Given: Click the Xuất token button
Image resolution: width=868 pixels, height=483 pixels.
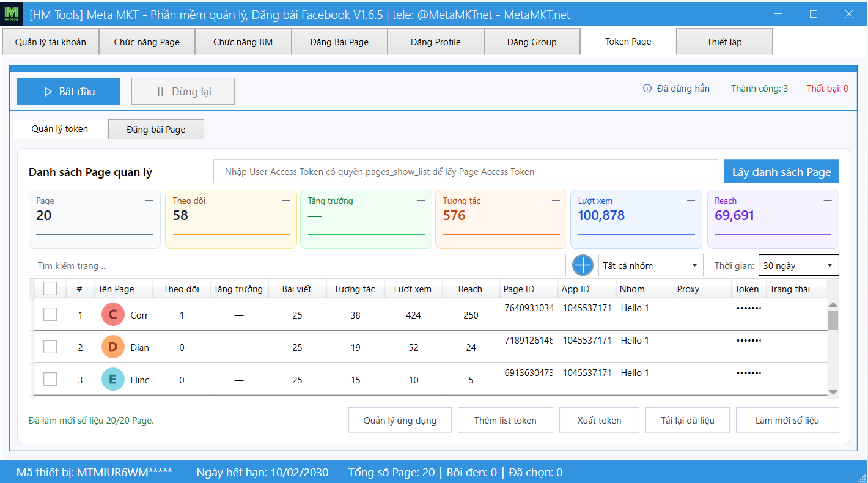Looking at the screenshot, I should (599, 420).
